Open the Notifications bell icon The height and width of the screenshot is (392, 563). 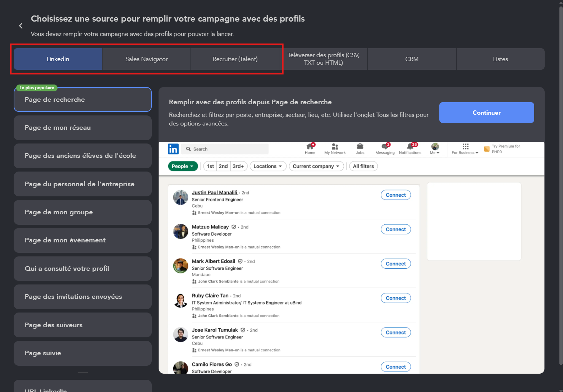[410, 149]
